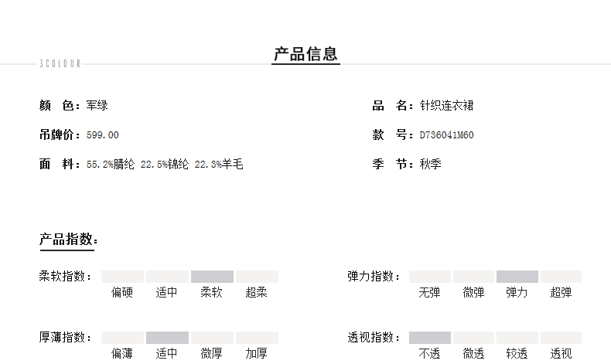This screenshot has height=364, width=611.
Task: Click the transparency bar segment above 透视
Action: click(561, 338)
